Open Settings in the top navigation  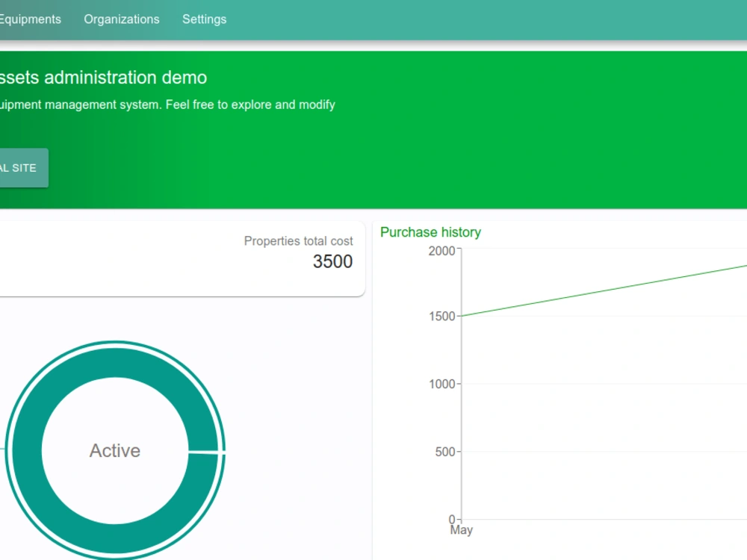(205, 19)
